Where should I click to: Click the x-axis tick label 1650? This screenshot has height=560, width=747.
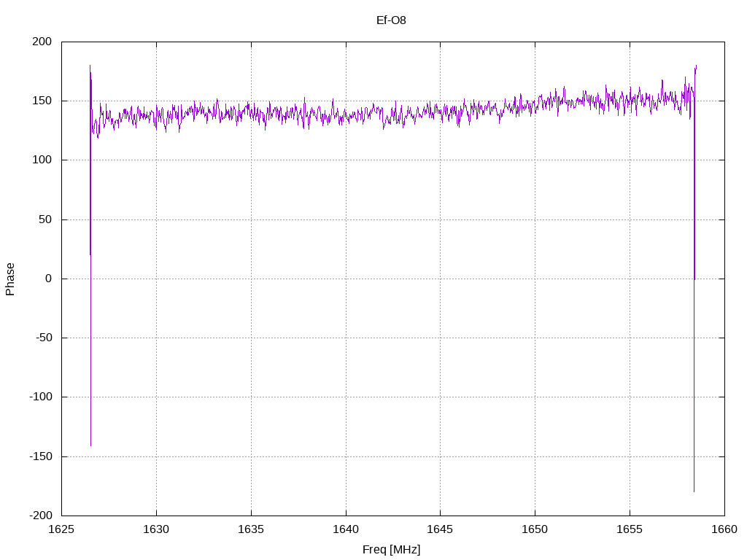click(x=535, y=529)
